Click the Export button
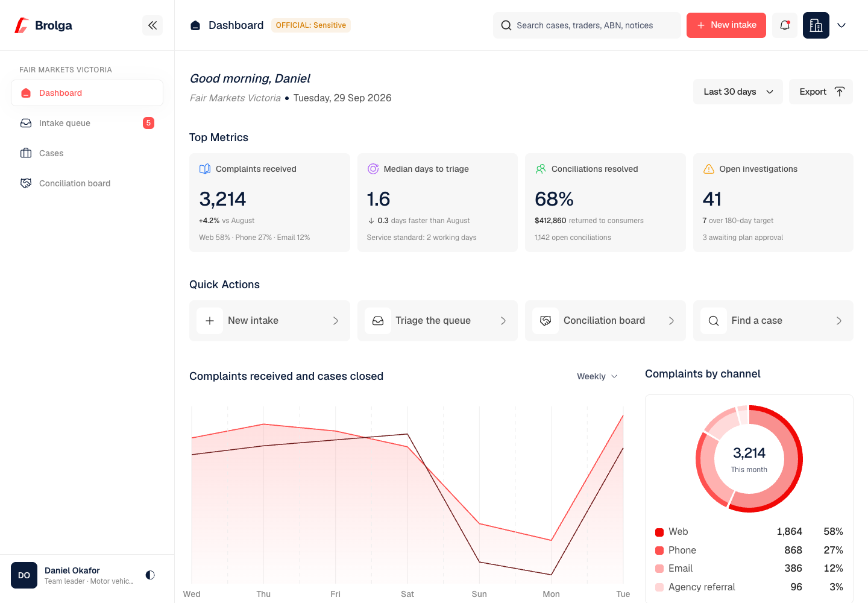 point(821,92)
